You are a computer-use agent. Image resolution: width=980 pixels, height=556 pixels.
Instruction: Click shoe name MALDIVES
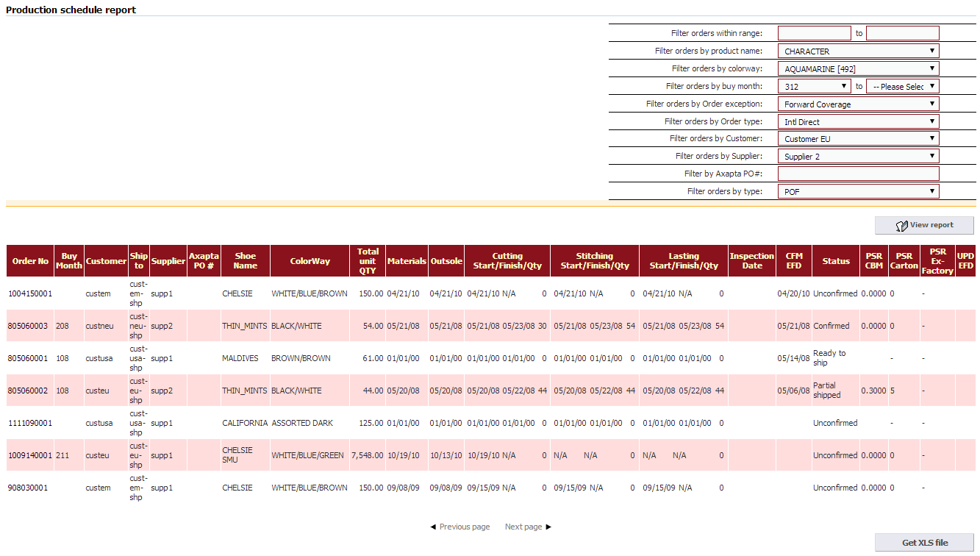240,358
